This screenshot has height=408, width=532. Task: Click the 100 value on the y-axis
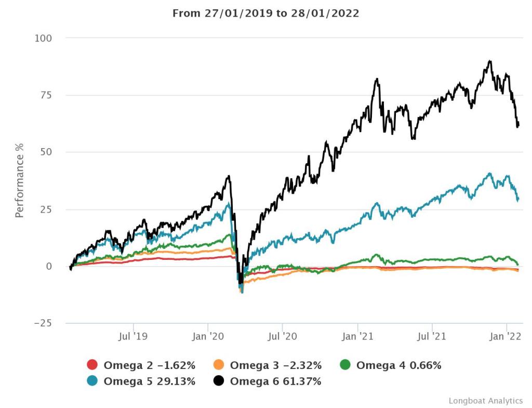pos(44,38)
